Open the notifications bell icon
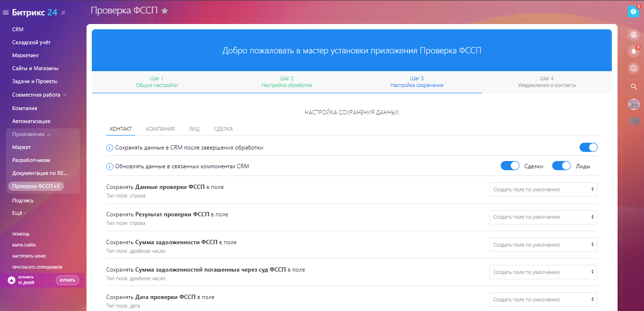This screenshot has height=311, width=644. click(x=634, y=51)
